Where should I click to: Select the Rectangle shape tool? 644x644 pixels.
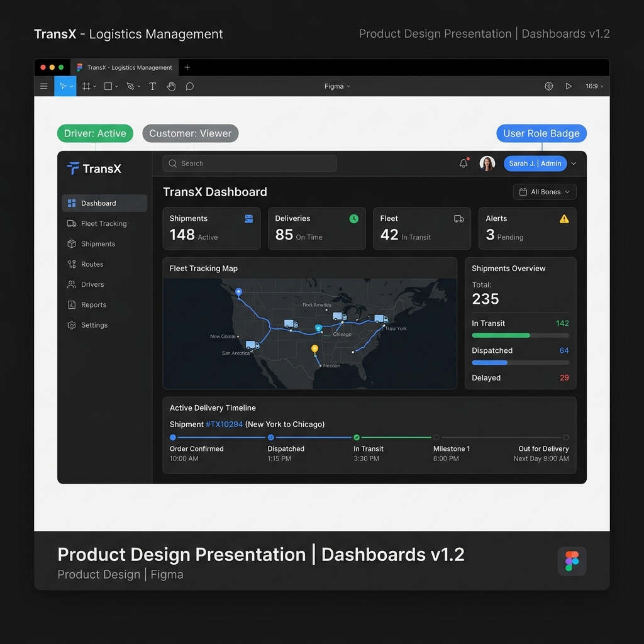[x=108, y=86]
